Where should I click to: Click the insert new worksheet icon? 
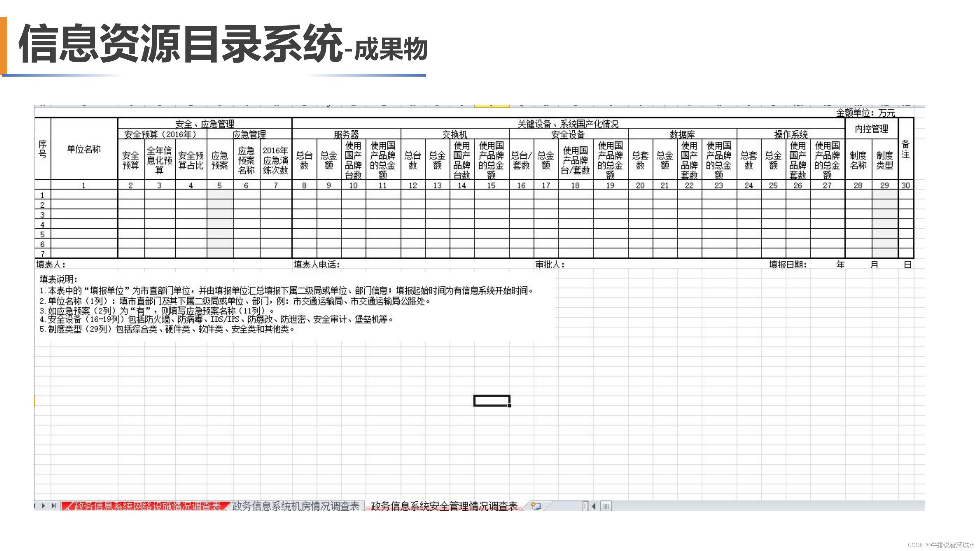(536, 506)
